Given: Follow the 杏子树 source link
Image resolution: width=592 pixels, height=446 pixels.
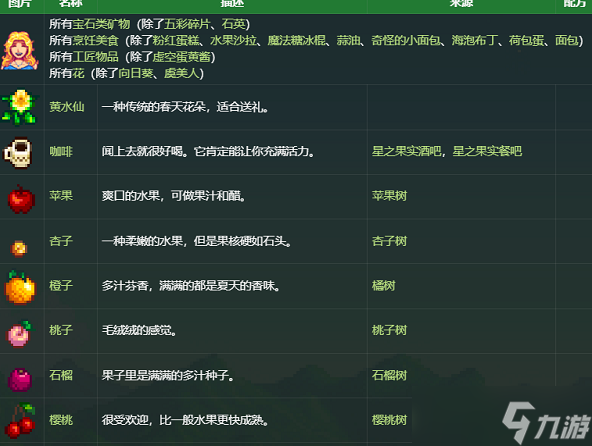Looking at the screenshot, I should (x=389, y=241).
